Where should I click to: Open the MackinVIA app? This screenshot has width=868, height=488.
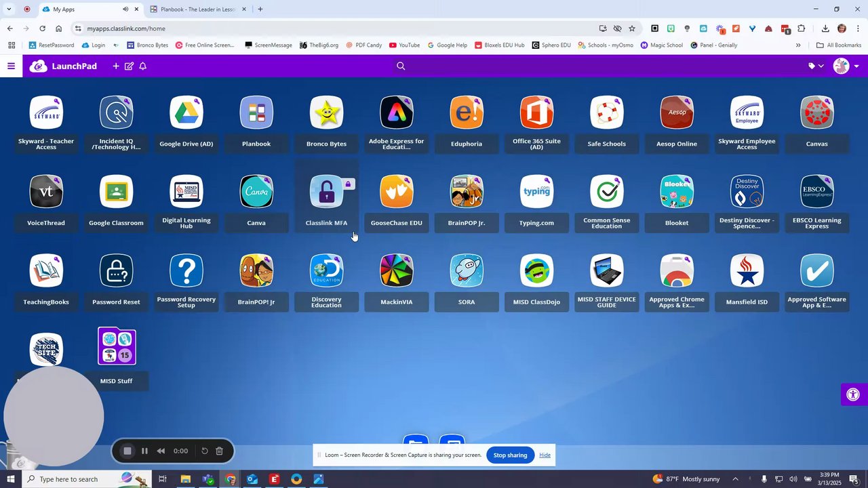[397, 271]
